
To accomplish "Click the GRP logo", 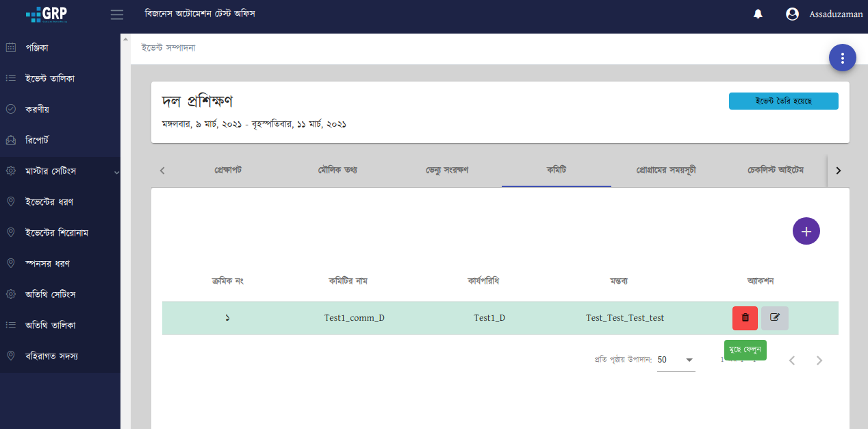I will (47, 14).
